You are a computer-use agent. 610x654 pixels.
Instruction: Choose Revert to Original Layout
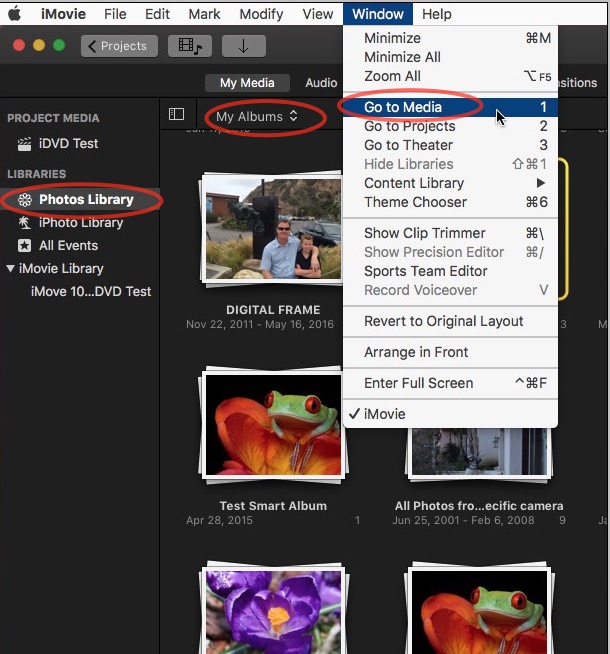click(450, 321)
